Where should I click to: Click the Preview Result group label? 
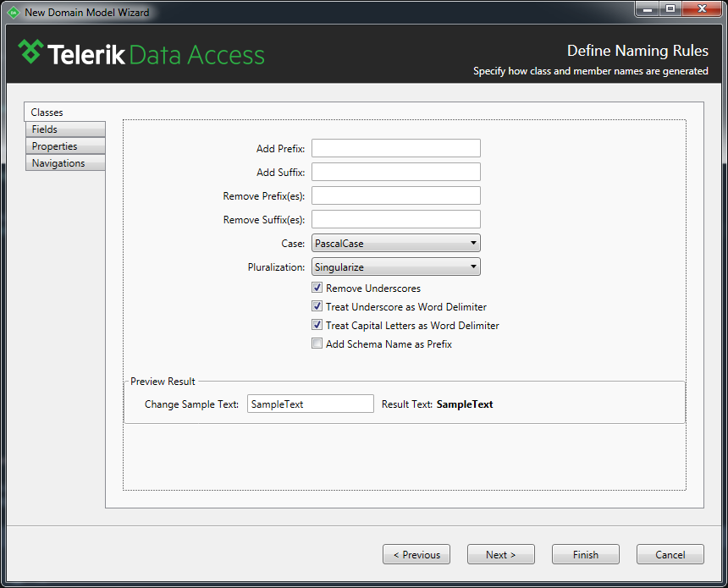click(x=163, y=382)
